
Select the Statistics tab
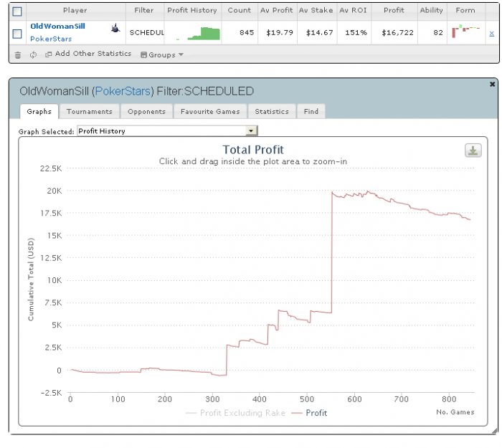pos(272,111)
